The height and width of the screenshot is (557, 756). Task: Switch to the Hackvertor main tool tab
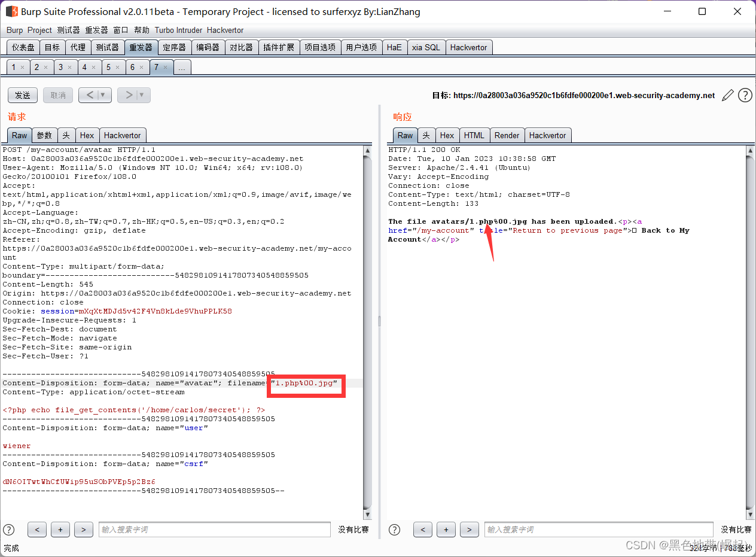469,47
